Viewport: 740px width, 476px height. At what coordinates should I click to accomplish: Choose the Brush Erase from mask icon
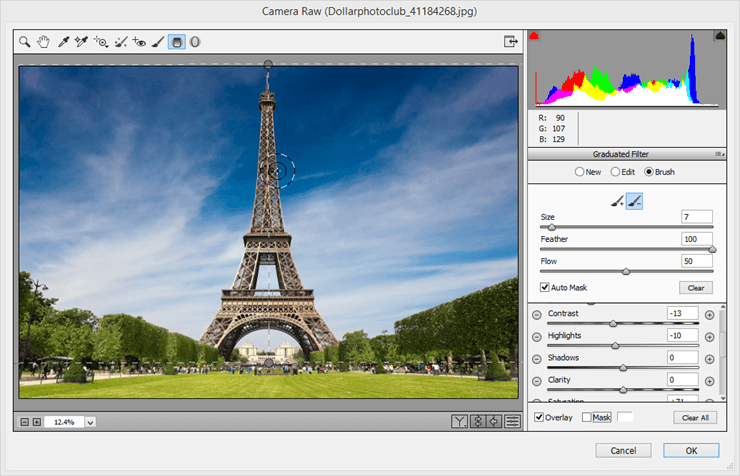(x=634, y=201)
